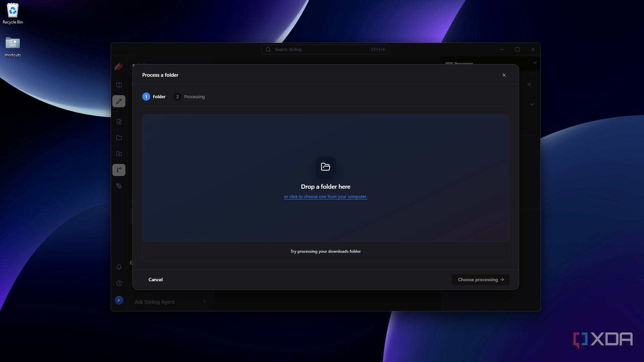This screenshot has width=644, height=362.
Task: Click the Stirling logo in sidebar
Action: [x=119, y=67]
